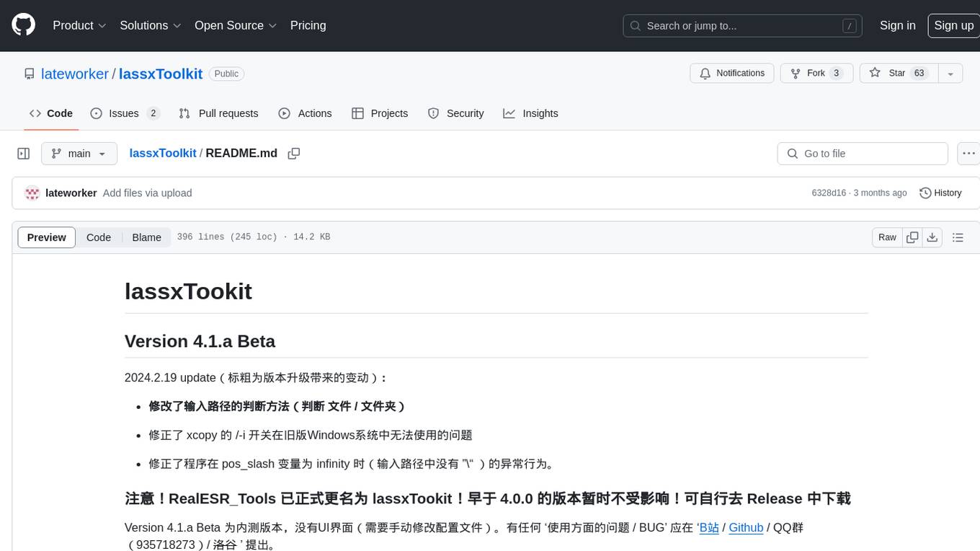Download the raw file icon
Viewport: 980px width, 551px height.
tap(932, 237)
